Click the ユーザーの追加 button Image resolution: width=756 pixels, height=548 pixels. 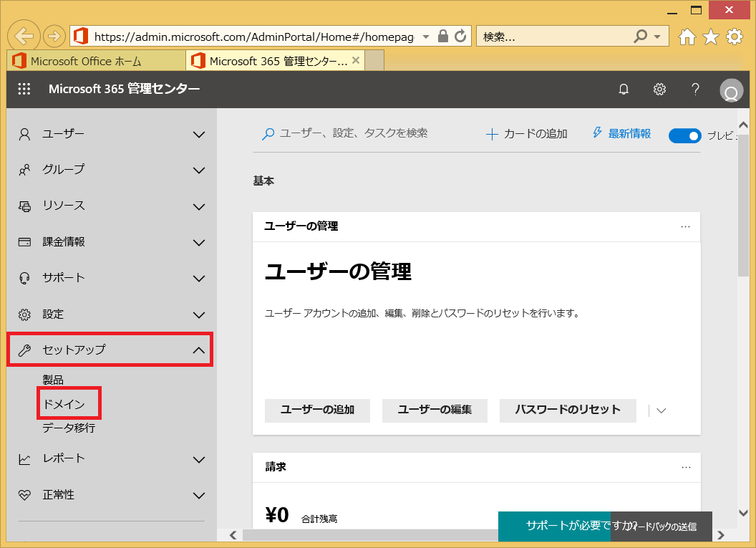pyautogui.click(x=317, y=410)
